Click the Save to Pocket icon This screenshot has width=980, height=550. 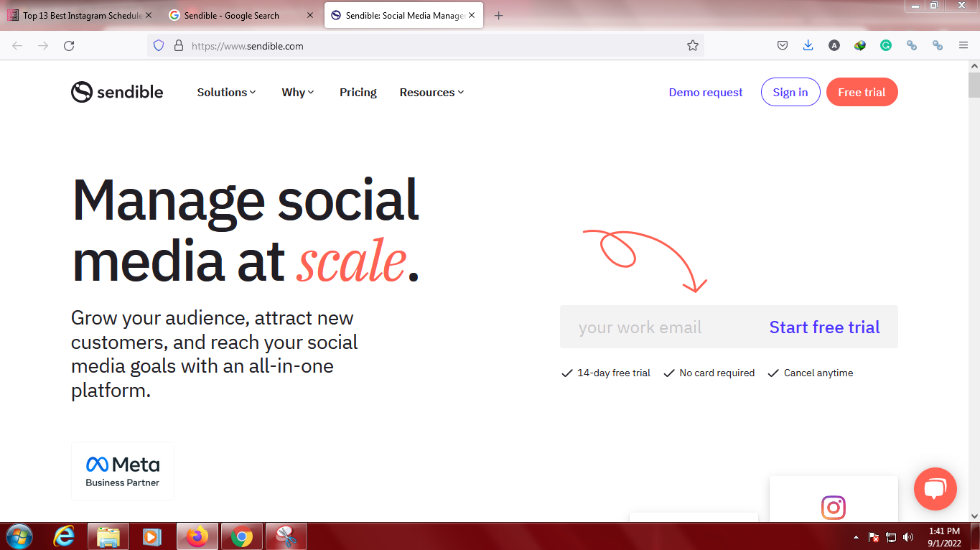click(783, 45)
